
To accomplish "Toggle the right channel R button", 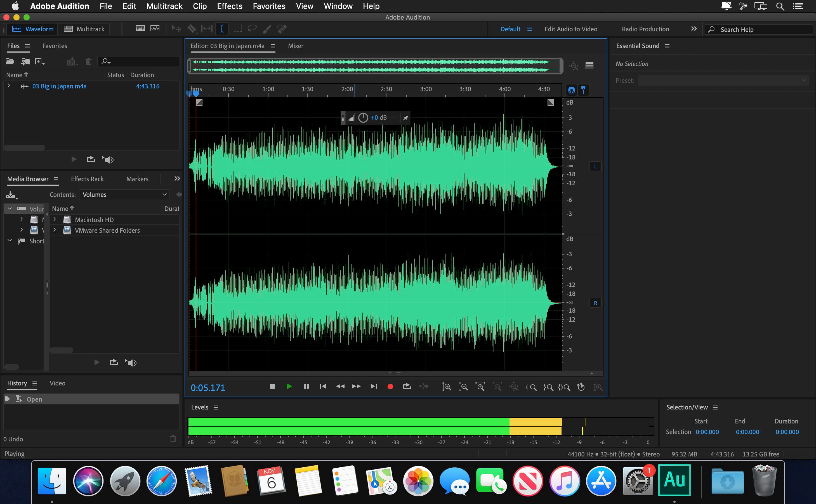I will 595,303.
